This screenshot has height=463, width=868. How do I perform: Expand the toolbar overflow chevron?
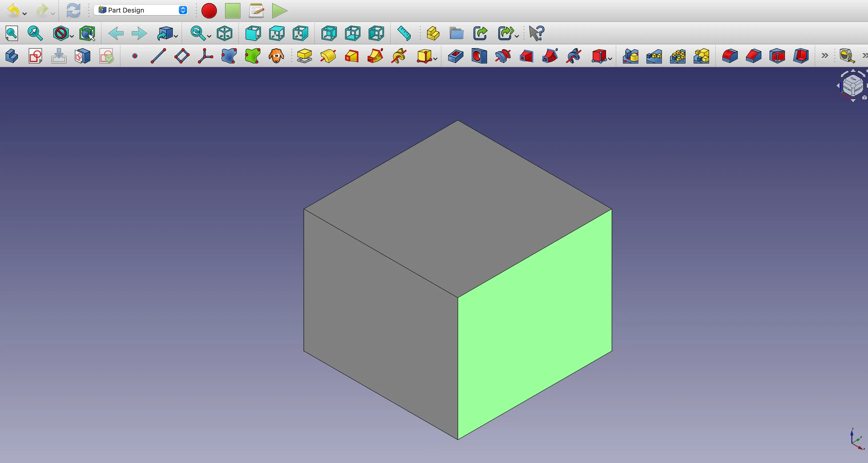(x=824, y=56)
